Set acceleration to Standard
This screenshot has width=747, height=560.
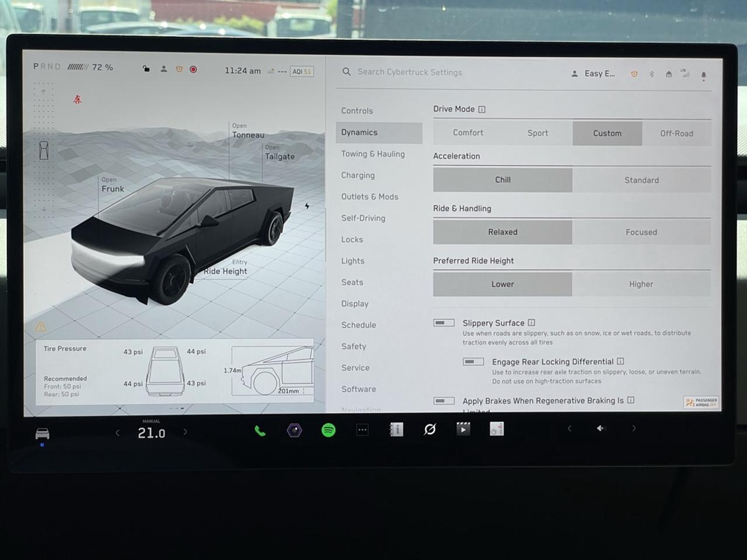[641, 180]
